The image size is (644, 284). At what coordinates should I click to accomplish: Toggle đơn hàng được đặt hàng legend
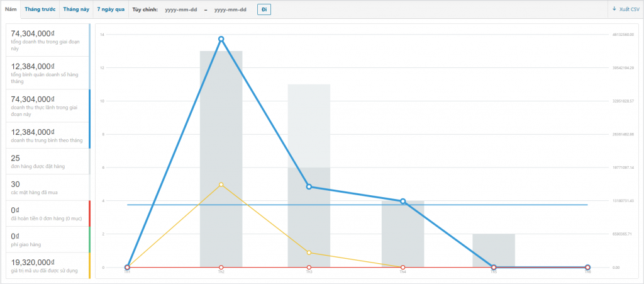[x=48, y=161]
